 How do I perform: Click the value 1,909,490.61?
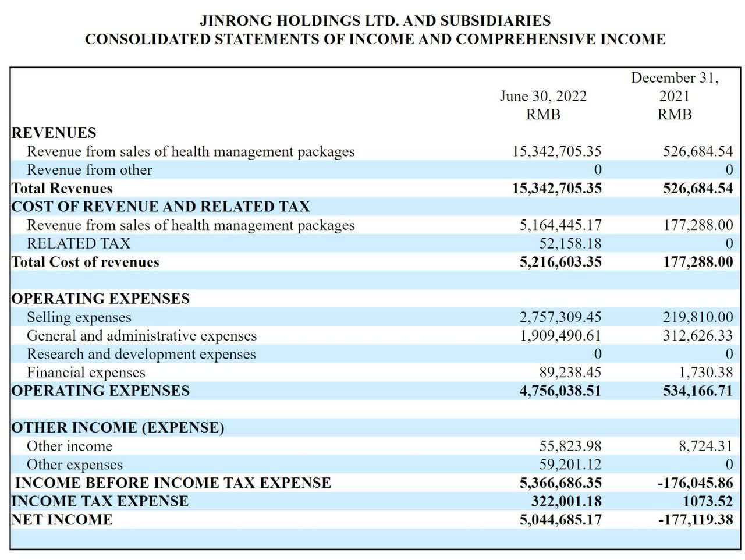560,336
